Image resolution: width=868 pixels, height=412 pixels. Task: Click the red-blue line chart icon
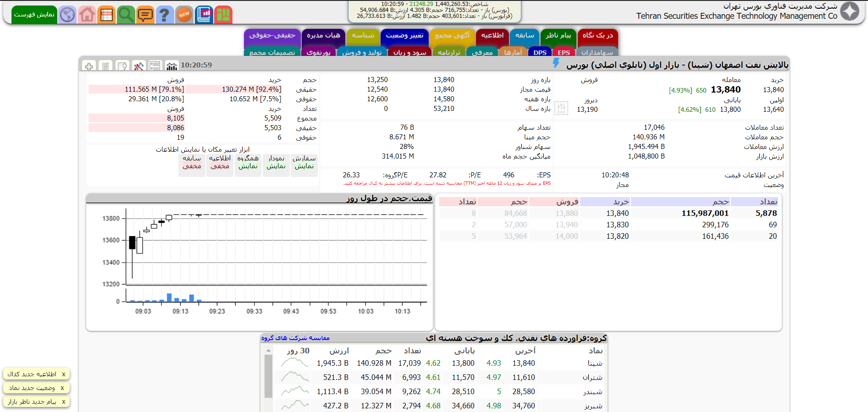coord(138,66)
